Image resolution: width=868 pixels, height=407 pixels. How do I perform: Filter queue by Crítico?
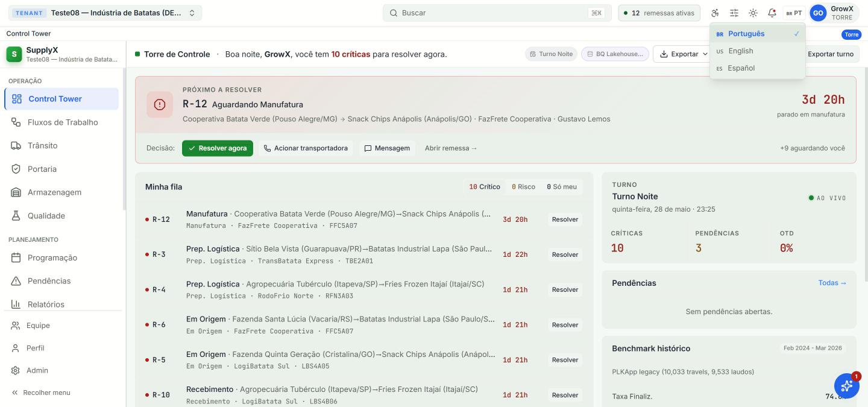pyautogui.click(x=485, y=187)
